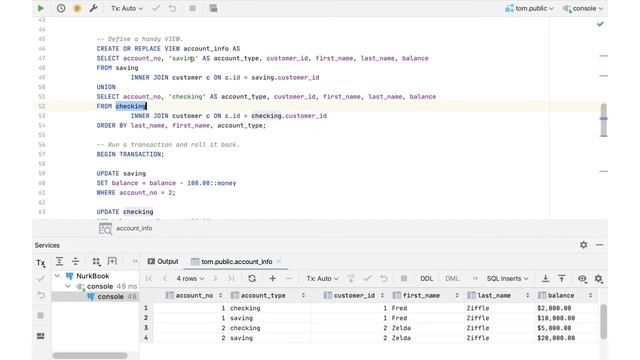Click the DDL button
640x360 pixels.
[x=427, y=278]
